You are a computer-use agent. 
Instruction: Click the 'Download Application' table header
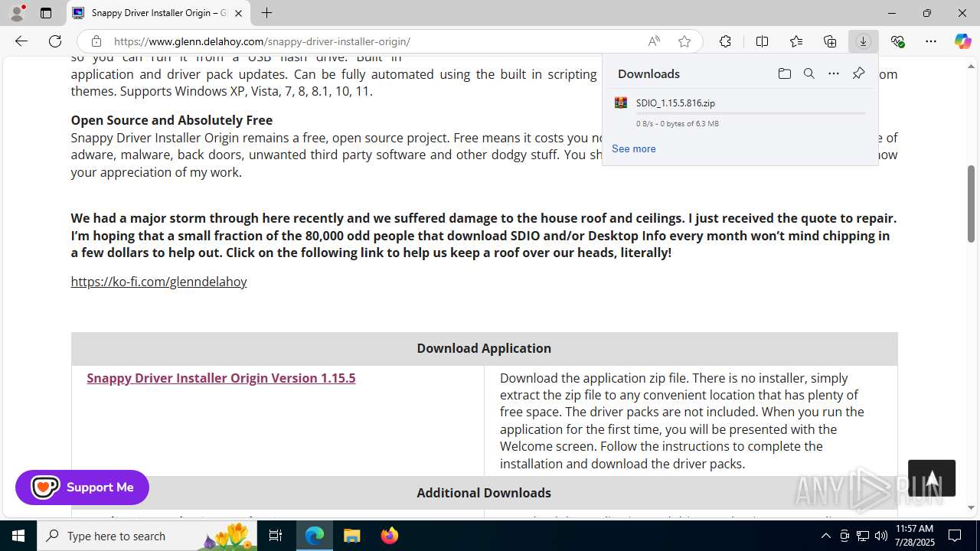coord(484,348)
